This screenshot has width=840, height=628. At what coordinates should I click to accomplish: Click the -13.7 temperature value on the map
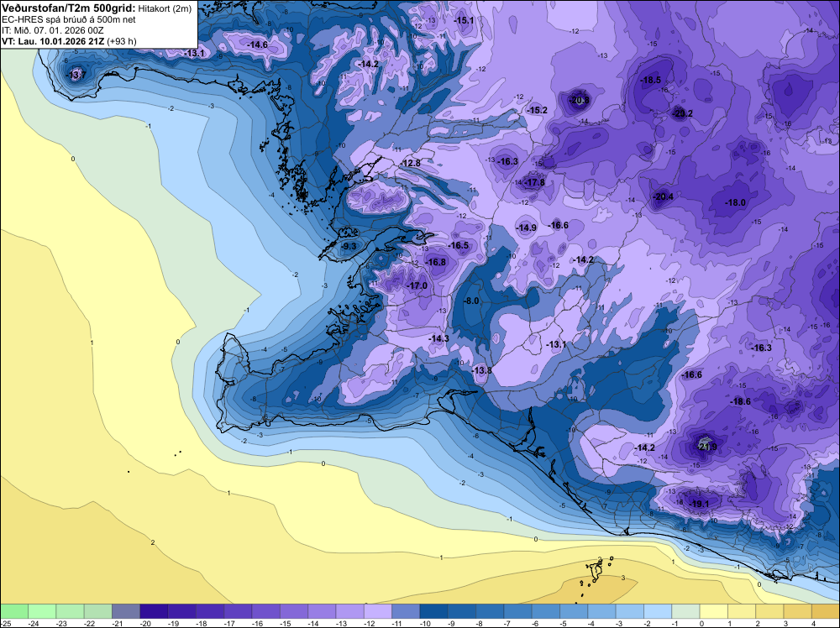coord(76,75)
